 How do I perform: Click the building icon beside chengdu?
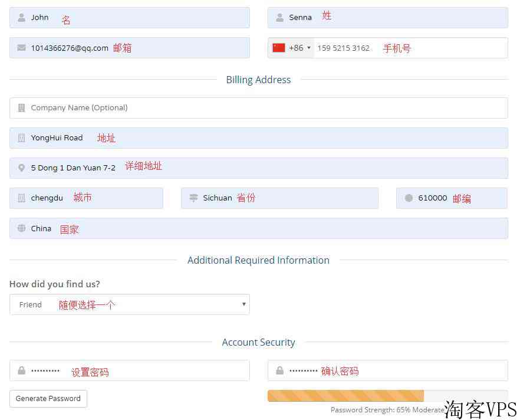(21, 198)
